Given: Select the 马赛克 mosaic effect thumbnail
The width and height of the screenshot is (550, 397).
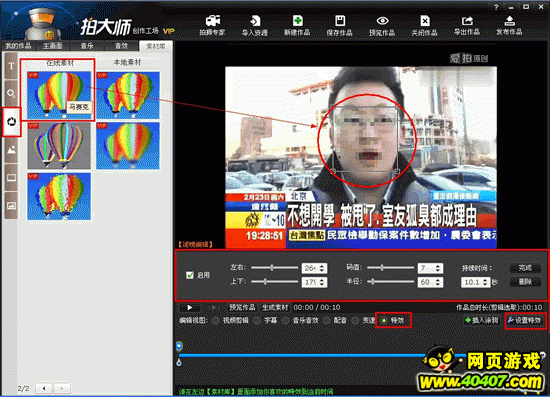Looking at the screenshot, I should (59, 95).
